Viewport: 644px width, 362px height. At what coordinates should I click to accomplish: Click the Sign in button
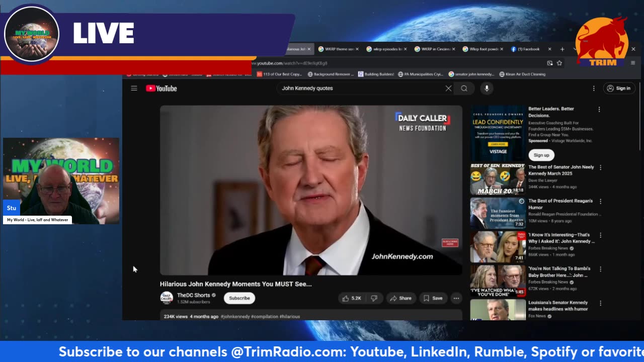pos(619,88)
